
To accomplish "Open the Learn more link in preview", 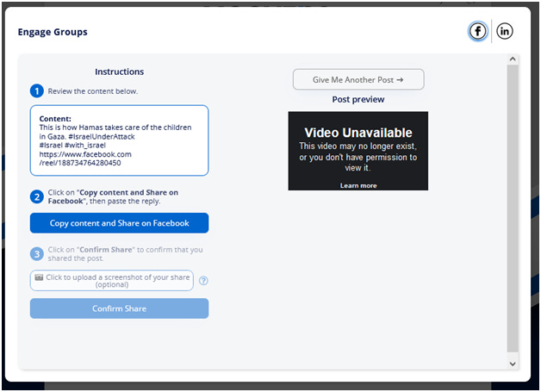I will click(x=358, y=185).
